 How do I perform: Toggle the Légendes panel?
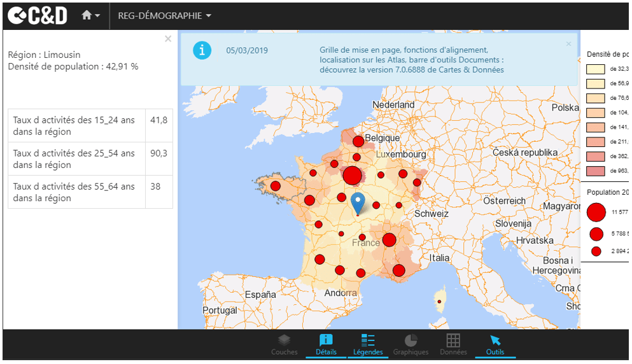pos(368,344)
